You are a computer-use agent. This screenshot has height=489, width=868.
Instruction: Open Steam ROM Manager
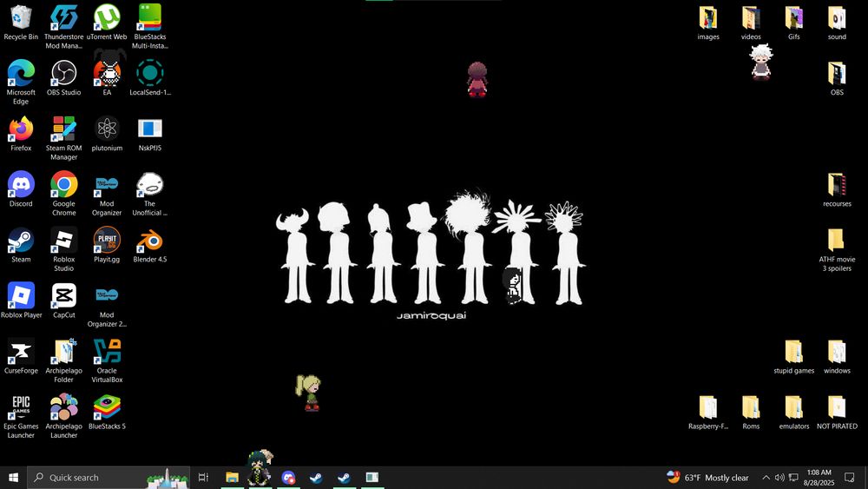pos(63,138)
